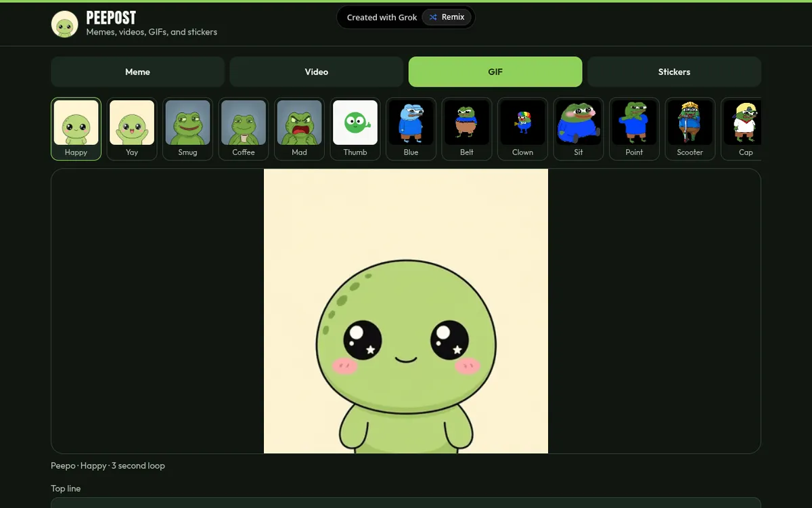The height and width of the screenshot is (508, 812).
Task: Open the Stickers tab
Action: pyautogui.click(x=674, y=72)
